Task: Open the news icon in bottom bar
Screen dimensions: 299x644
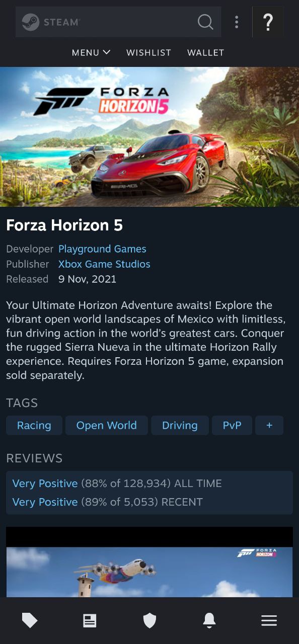Action: tap(90, 621)
